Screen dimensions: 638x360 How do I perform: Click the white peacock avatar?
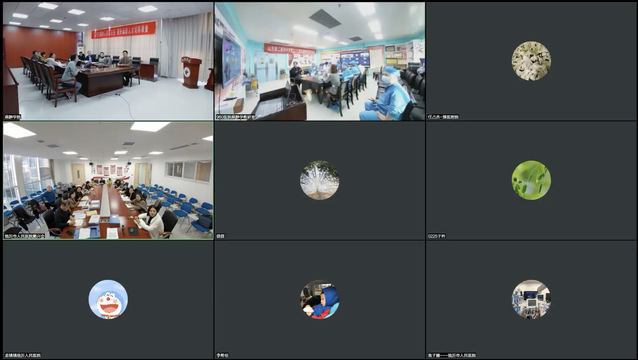coord(319,180)
